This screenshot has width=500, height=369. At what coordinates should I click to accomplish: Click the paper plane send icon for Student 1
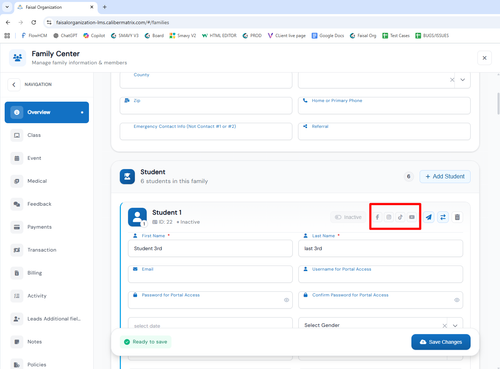coord(429,217)
